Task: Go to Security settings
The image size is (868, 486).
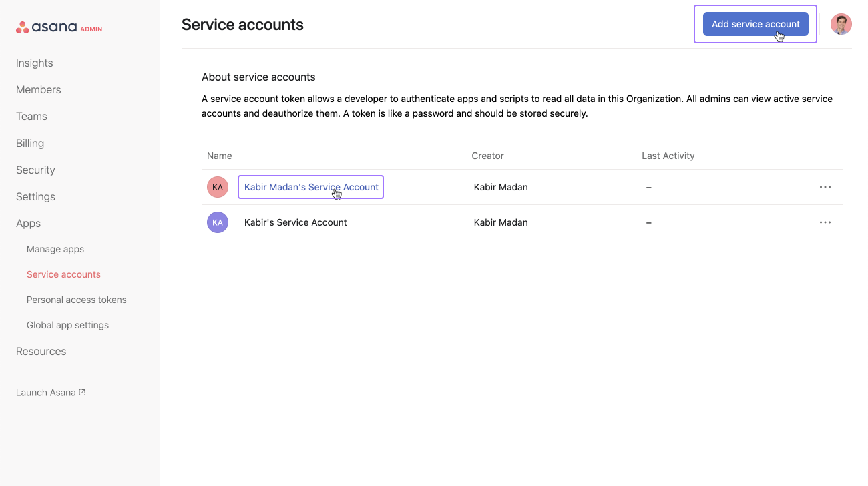Action: pyautogui.click(x=35, y=170)
